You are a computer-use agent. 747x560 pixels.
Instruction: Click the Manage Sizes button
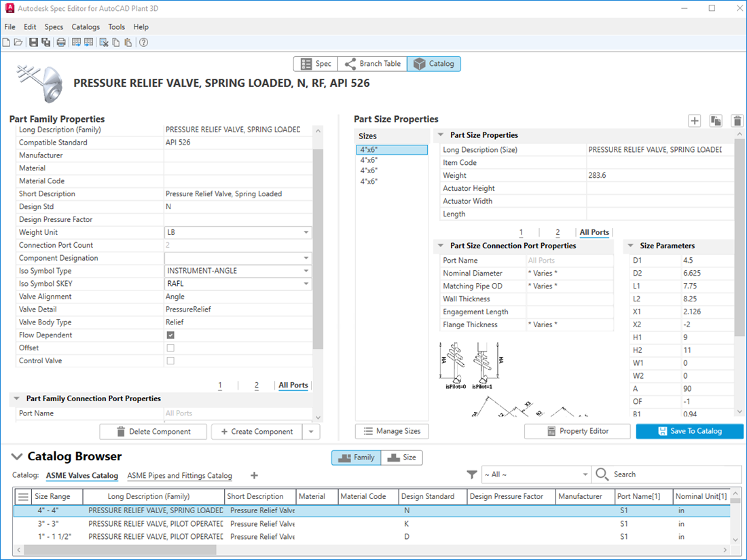[x=392, y=431]
